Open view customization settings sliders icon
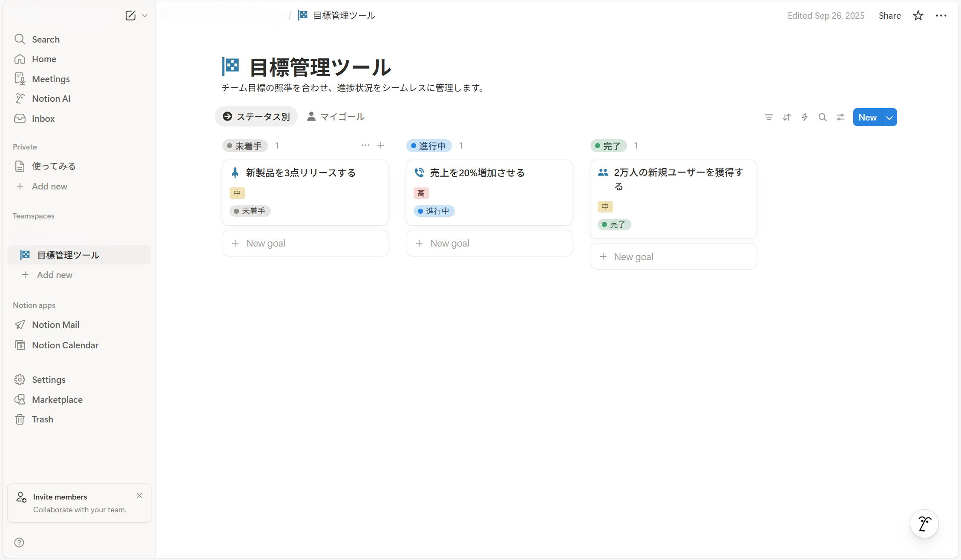This screenshot has height=560, width=961. [x=840, y=117]
